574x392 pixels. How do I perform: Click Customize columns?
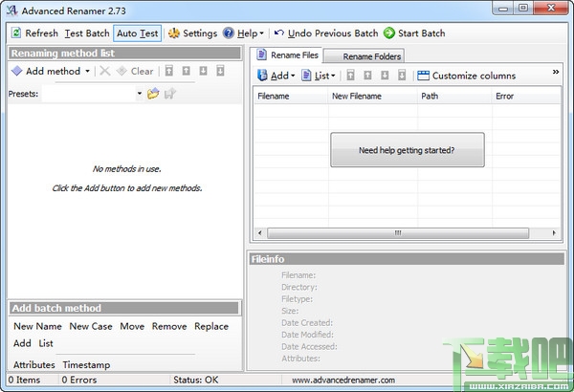(467, 76)
